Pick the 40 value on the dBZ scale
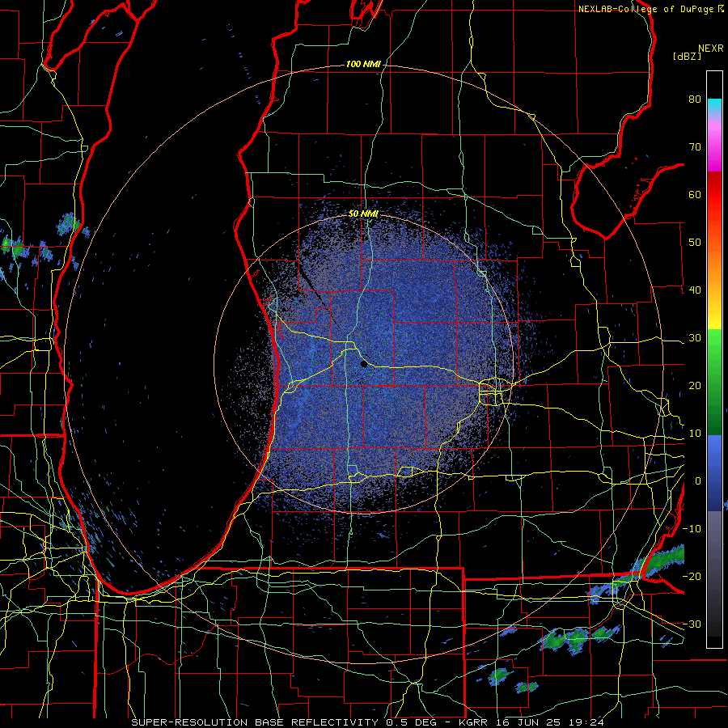The height and width of the screenshot is (728, 728). (695, 290)
